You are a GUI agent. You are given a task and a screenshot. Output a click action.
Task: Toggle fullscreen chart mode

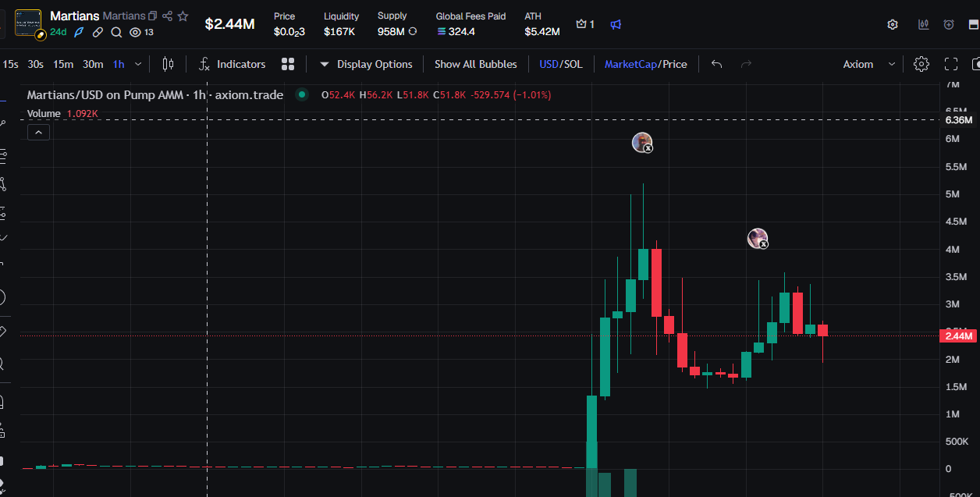tap(951, 64)
